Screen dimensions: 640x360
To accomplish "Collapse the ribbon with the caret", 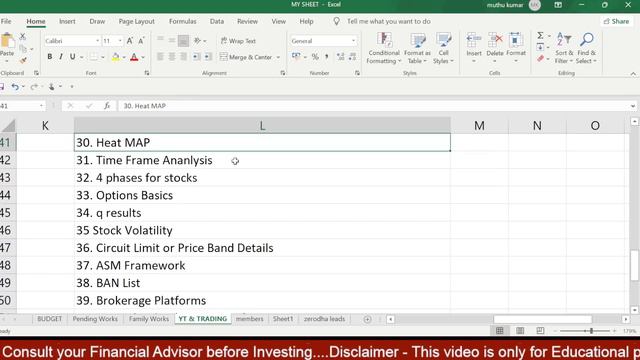I will [633, 73].
